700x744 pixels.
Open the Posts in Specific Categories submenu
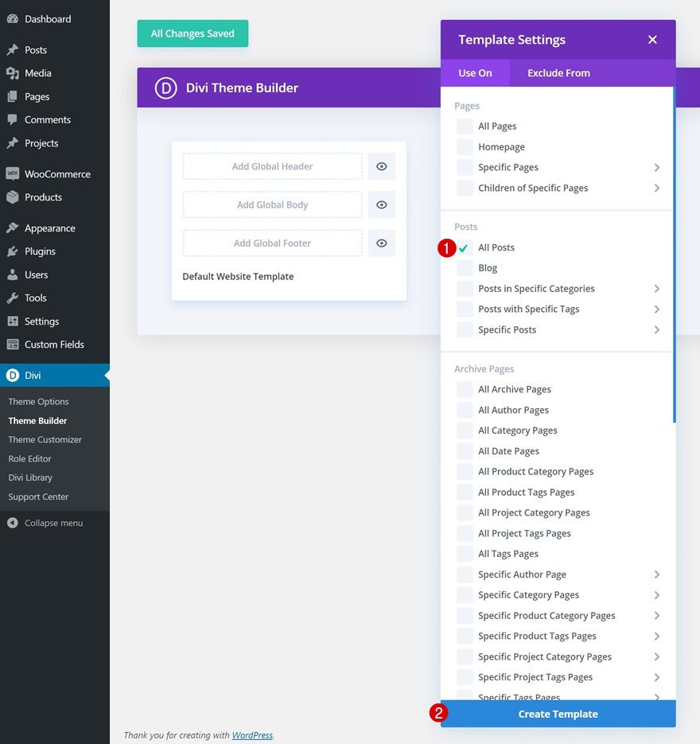[657, 288]
